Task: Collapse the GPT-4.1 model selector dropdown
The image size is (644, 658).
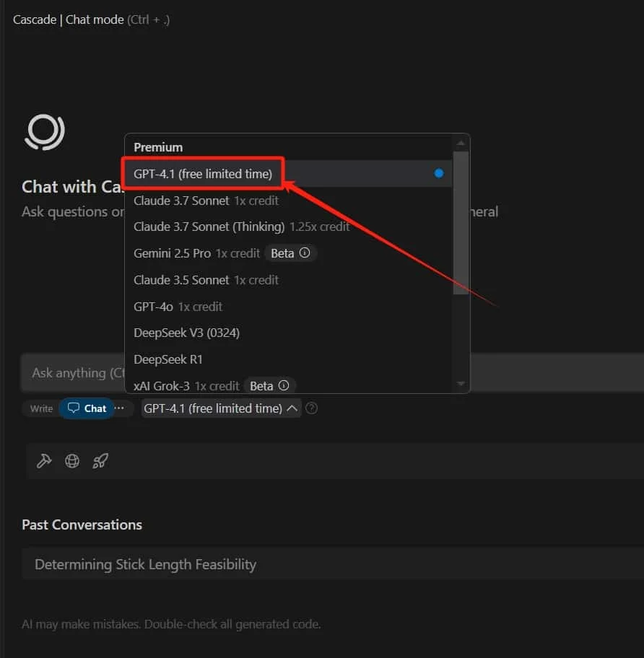Action: pos(221,408)
